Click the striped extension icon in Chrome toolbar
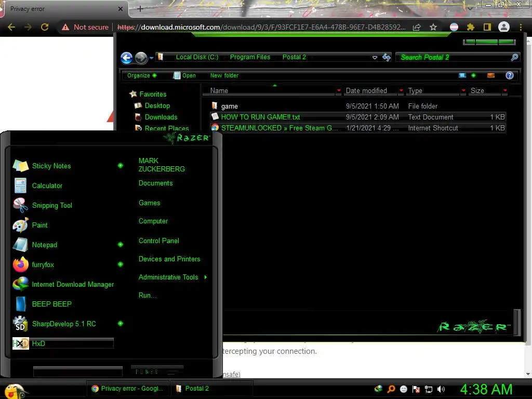The image size is (532, 399). click(454, 27)
